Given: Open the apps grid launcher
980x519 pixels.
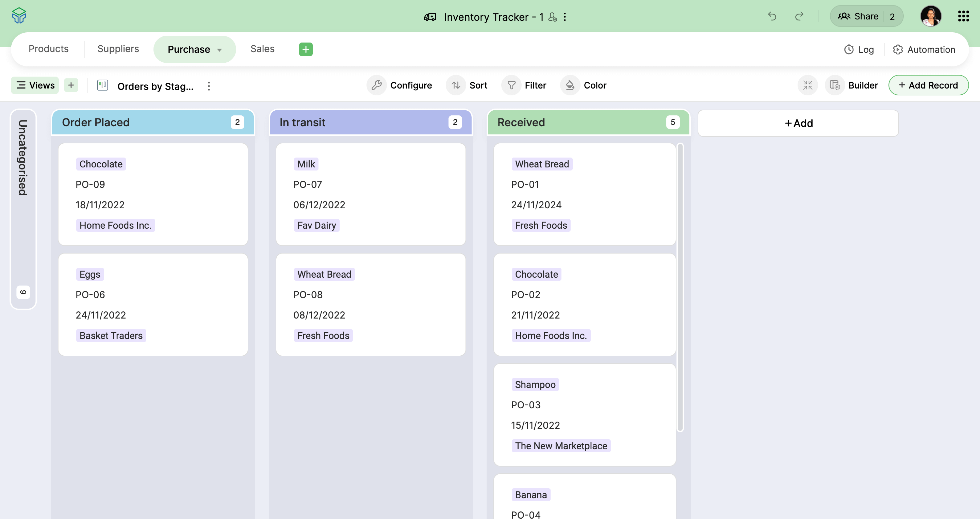Looking at the screenshot, I should tap(963, 16).
